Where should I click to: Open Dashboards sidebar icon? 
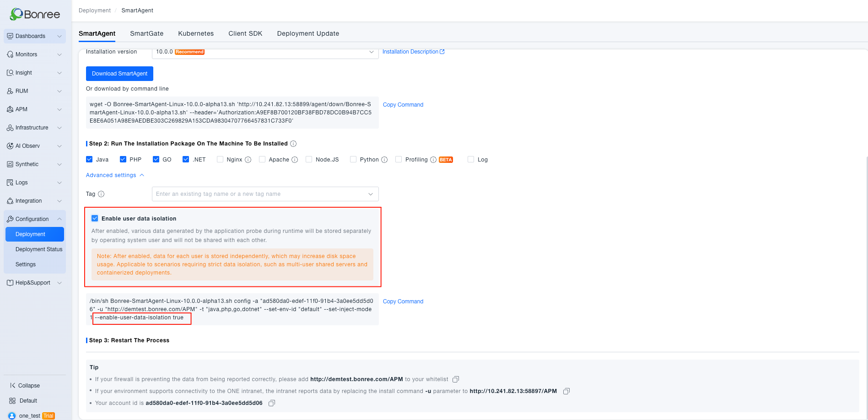(x=10, y=36)
